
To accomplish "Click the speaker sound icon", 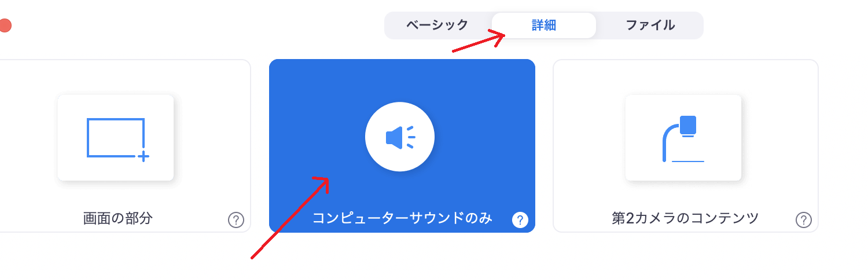I will click(x=400, y=137).
